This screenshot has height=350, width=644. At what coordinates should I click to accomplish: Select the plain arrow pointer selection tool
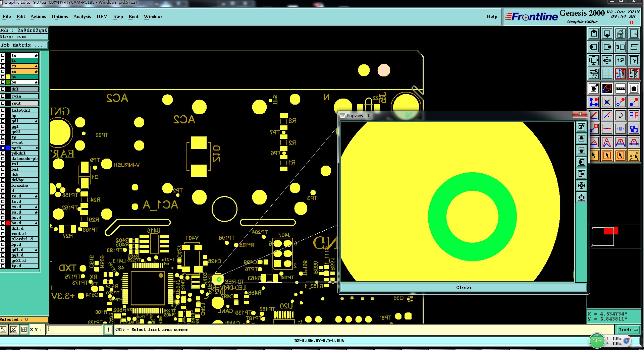point(594,156)
